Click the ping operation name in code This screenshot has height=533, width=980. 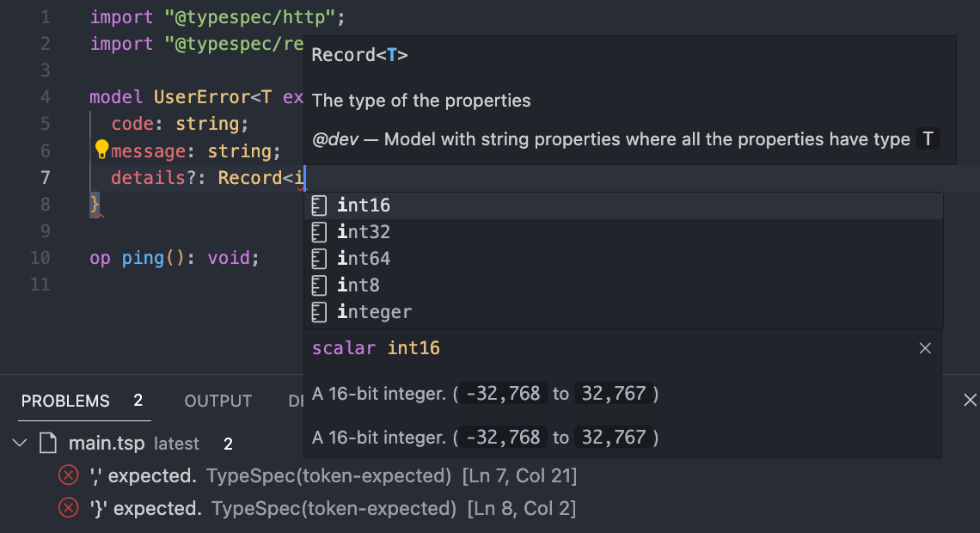tap(143, 258)
